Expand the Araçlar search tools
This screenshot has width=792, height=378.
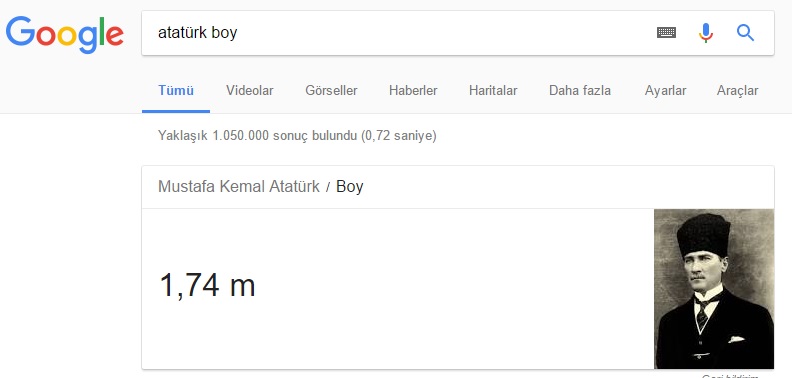(x=737, y=90)
